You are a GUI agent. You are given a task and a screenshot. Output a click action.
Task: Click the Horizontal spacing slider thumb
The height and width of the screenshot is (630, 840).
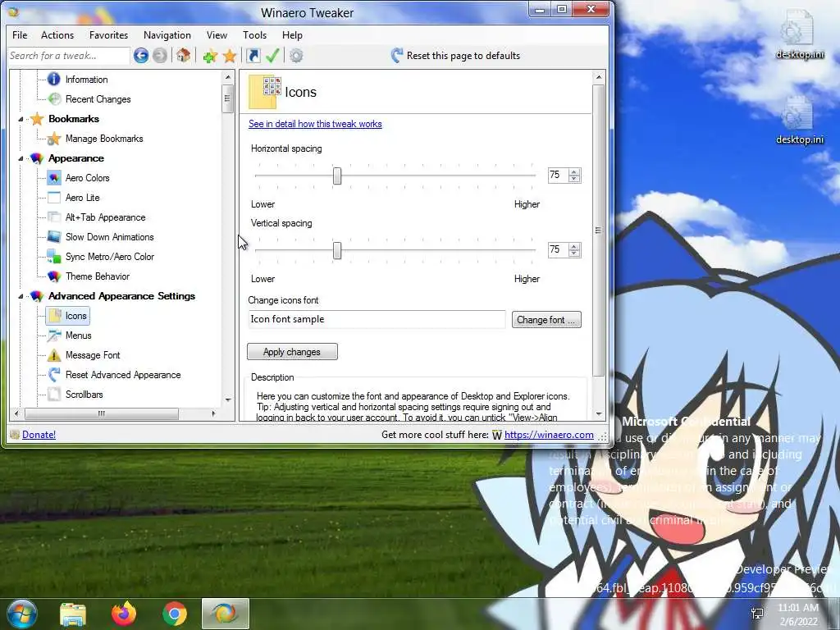pos(337,176)
